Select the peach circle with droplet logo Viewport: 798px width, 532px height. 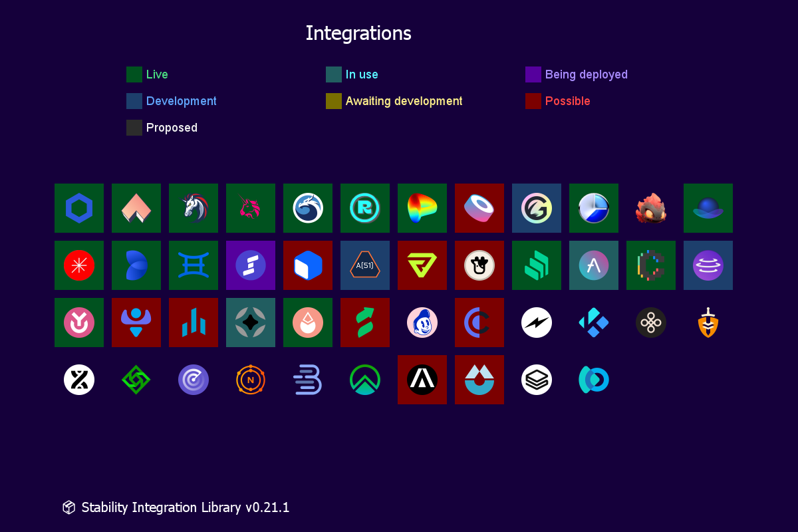(308, 323)
